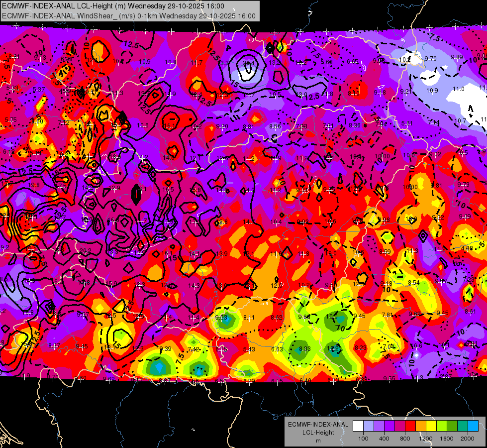Click the '8.11' grid value on map

tap(249, 318)
